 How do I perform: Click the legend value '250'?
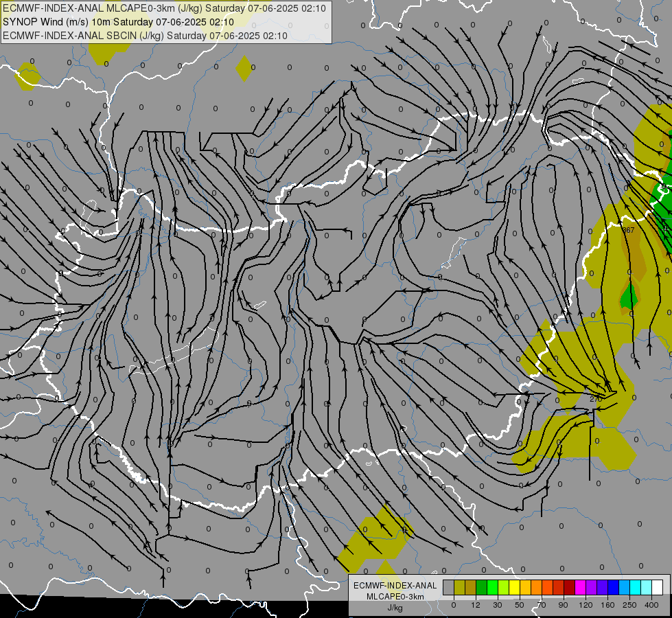[629, 605]
